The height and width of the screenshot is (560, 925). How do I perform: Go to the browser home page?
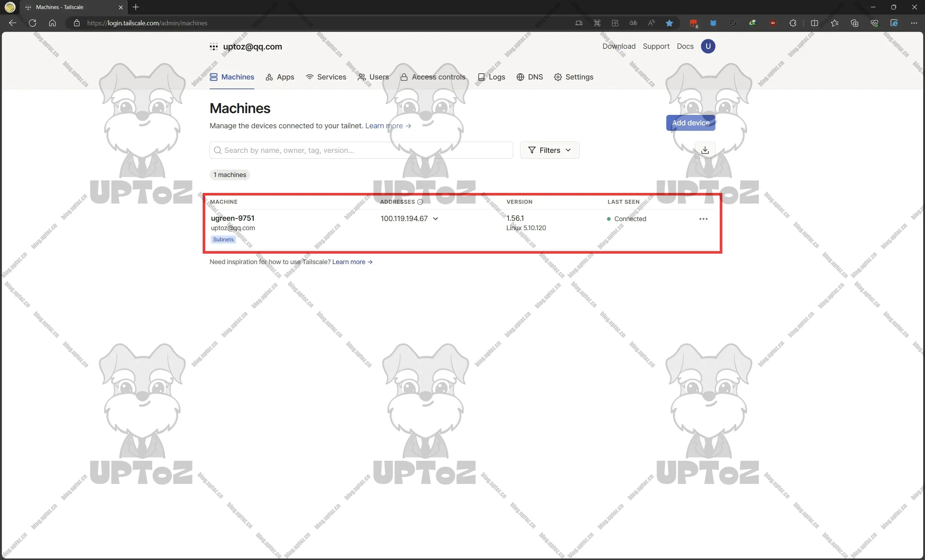coord(52,23)
